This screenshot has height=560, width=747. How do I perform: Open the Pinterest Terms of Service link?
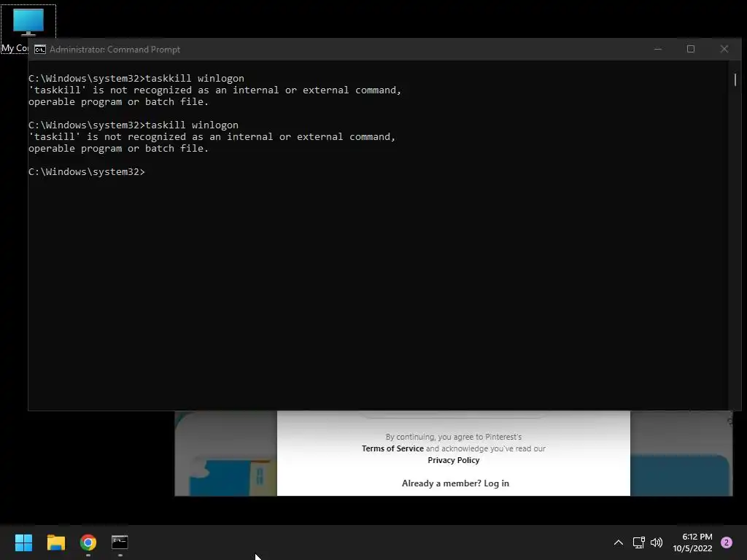392,448
